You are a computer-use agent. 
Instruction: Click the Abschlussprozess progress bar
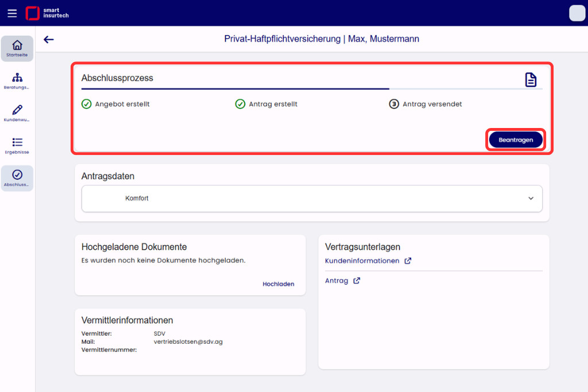tap(312, 89)
